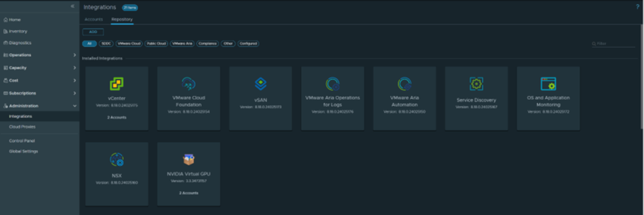The height and width of the screenshot is (215, 644).
Task: Click the vSAN card title
Action: pos(260,100)
